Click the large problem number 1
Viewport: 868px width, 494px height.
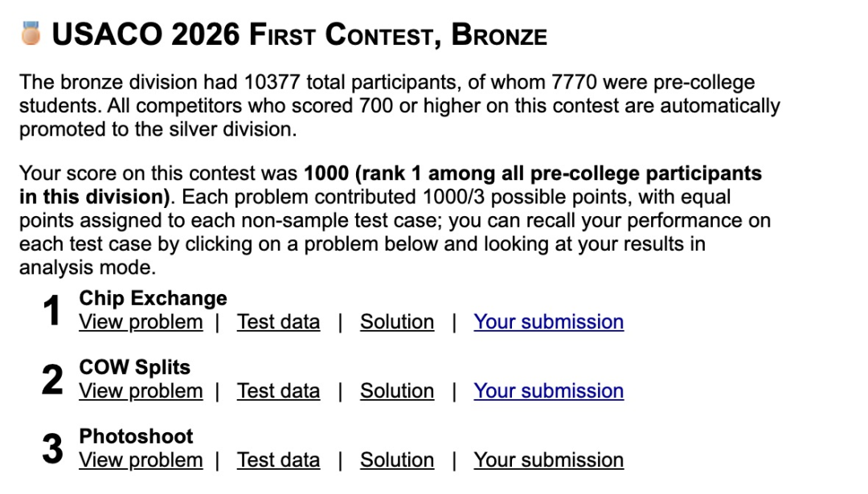pos(52,311)
